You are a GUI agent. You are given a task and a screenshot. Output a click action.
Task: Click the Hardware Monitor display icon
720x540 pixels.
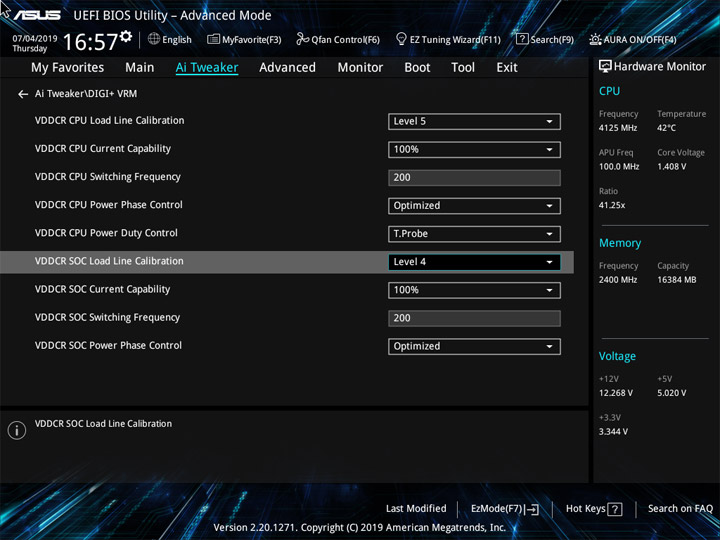click(605, 66)
